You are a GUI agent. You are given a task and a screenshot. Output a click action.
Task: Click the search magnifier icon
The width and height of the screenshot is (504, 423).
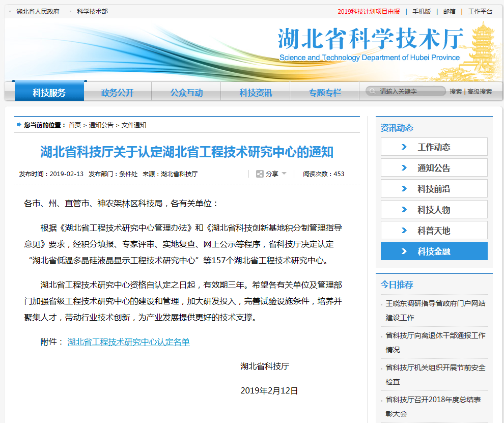click(x=372, y=91)
